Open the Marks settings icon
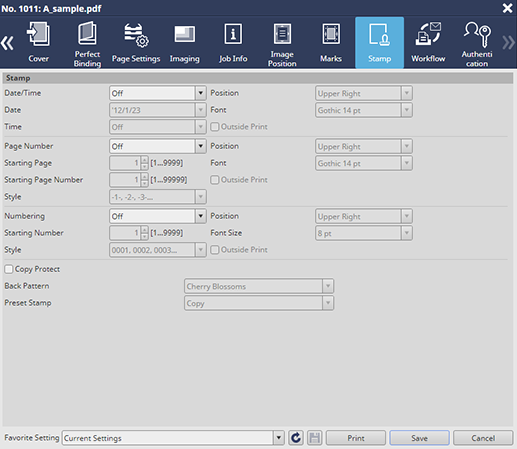517x449 pixels. pos(331,43)
